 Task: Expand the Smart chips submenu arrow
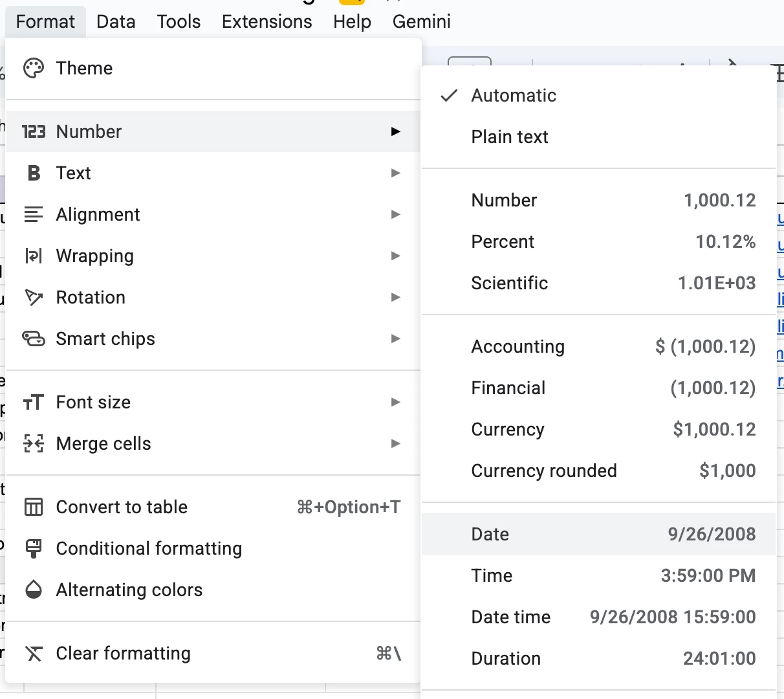[396, 338]
